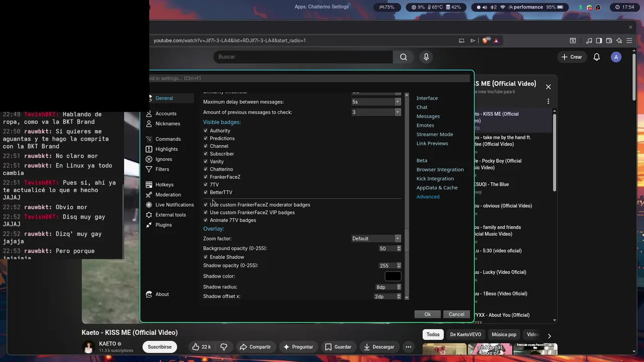Toggle the browser sidebar panel icon
644x362 pixels.
pyautogui.click(x=599, y=41)
